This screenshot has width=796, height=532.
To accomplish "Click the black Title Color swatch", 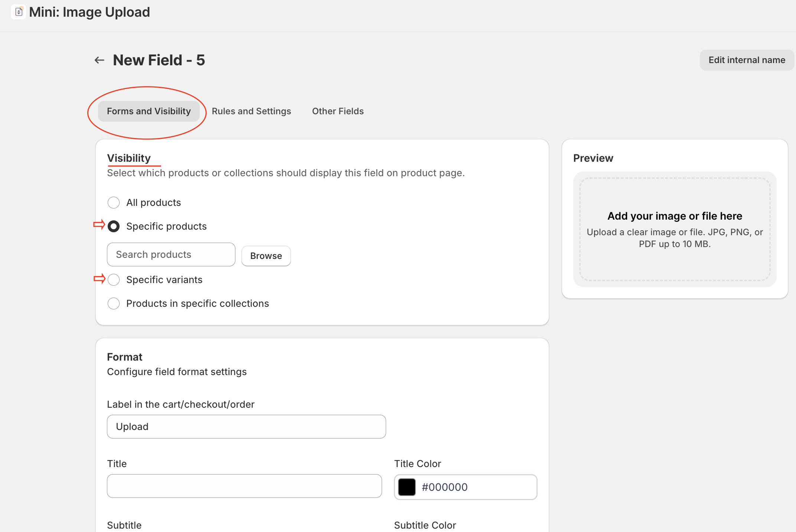I will coord(407,487).
